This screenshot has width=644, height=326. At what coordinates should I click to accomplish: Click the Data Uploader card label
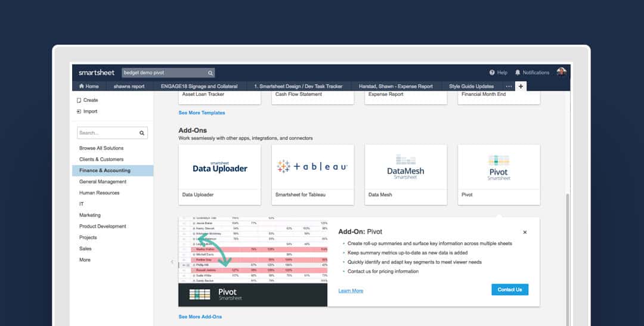(198, 195)
